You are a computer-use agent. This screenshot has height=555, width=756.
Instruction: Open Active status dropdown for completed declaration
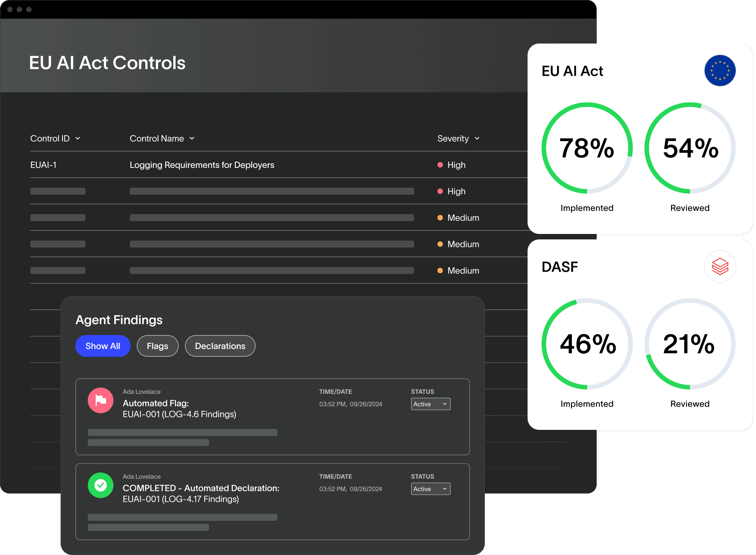coord(430,489)
